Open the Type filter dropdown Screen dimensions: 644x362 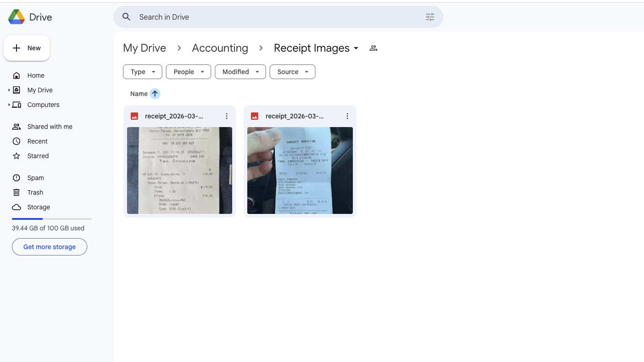(143, 72)
